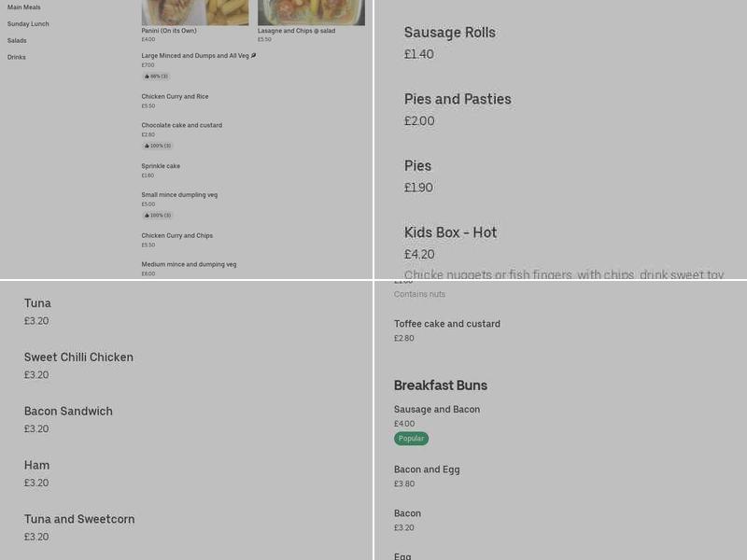
Task: Click the Popular badge under Sausage and Bacon
Action: [411, 439]
